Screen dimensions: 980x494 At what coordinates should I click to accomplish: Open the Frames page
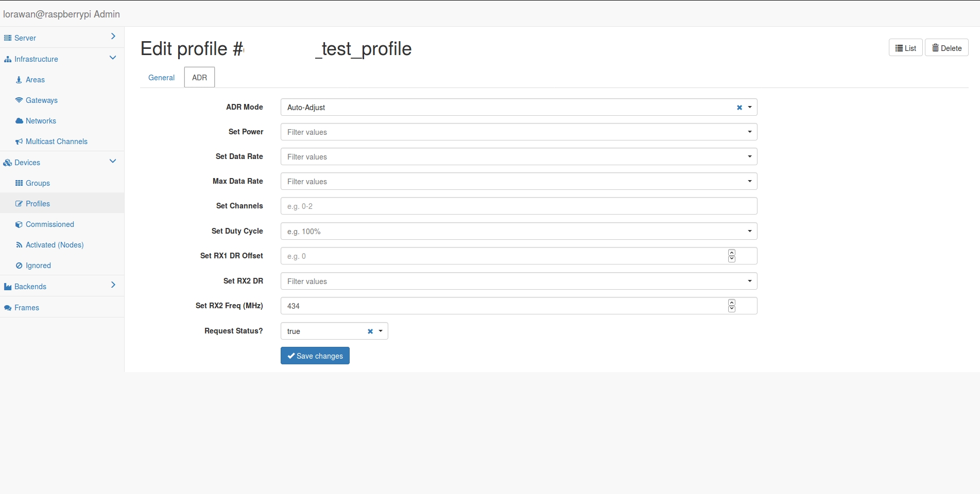(x=27, y=308)
